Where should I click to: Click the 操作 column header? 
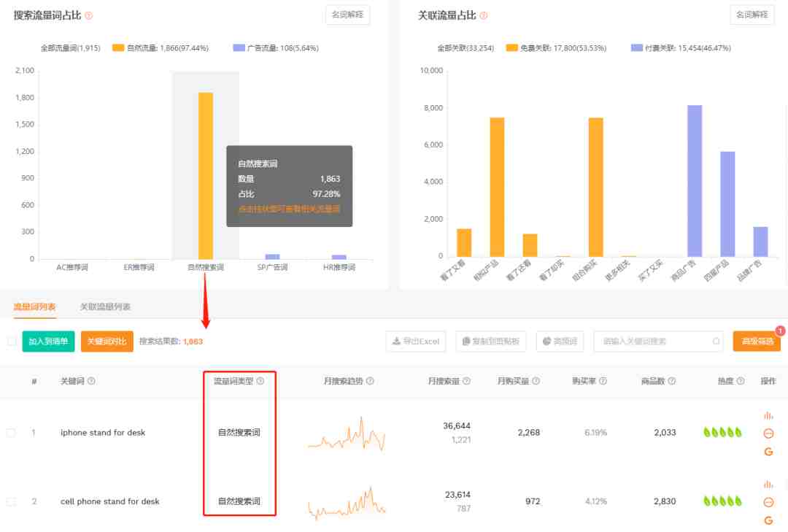[x=768, y=381]
